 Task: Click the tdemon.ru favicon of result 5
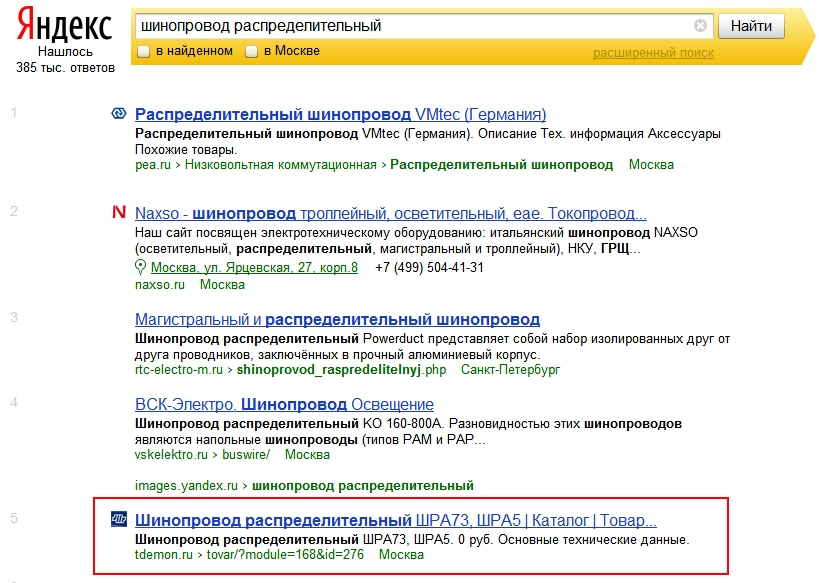119,519
